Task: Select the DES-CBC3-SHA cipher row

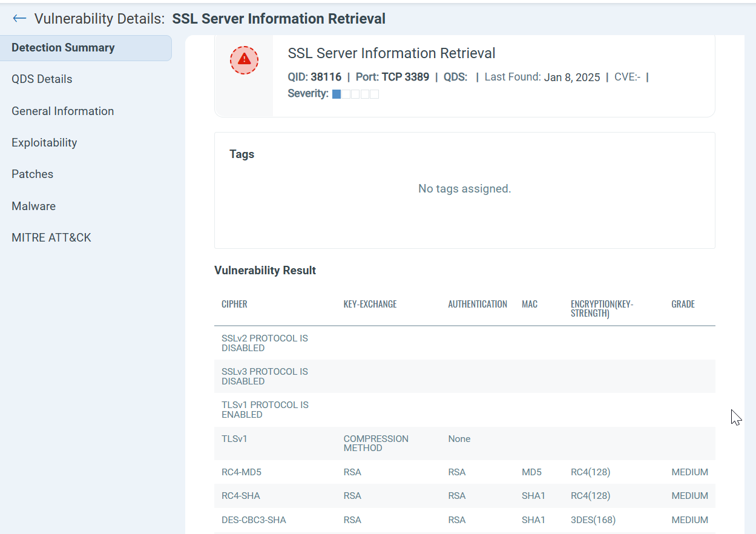Action: 253,519
